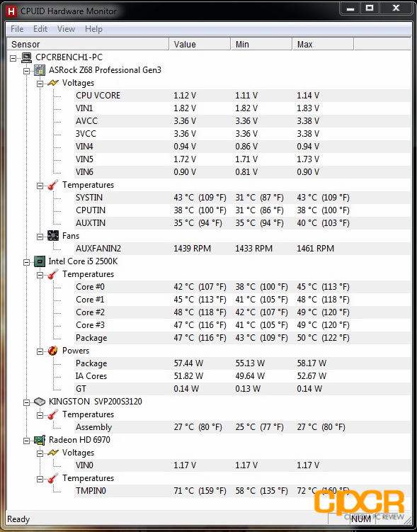Image resolution: width=417 pixels, height=532 pixels.
Task: Click the Radeon HD 6970 graphics card icon
Action: pos(40,440)
